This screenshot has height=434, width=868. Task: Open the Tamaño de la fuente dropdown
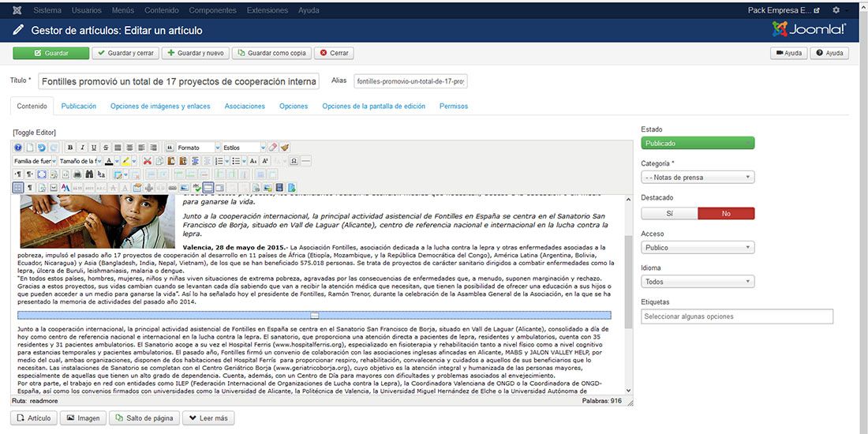[x=80, y=161]
